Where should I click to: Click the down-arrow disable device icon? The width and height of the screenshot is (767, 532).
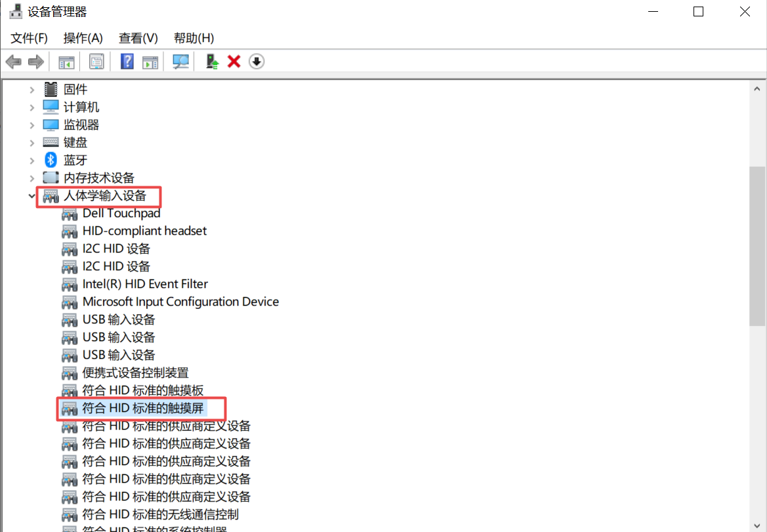coord(257,62)
